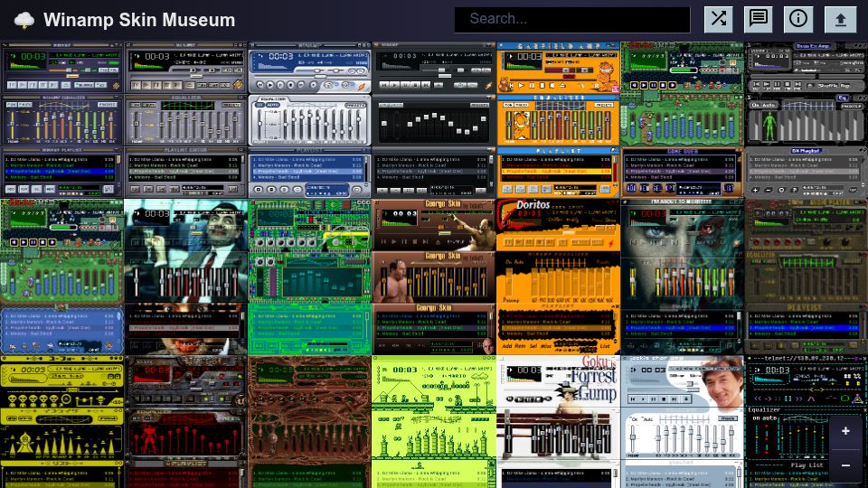Click the Winamp Skin Museum title
Viewport: 868px width, 488px height.
pos(139,20)
